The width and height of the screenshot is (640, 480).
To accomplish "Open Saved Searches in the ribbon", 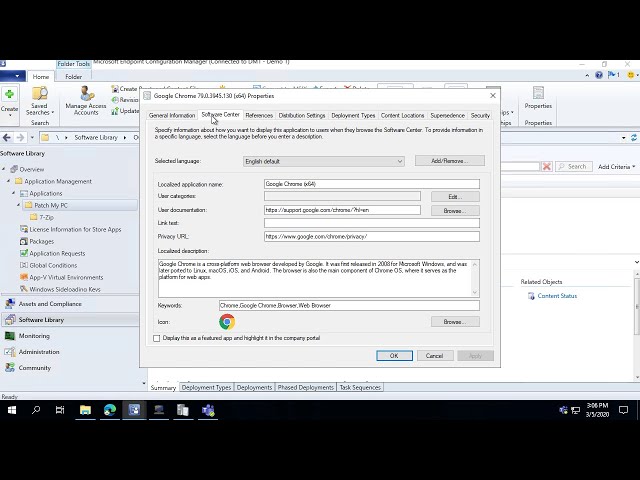I will 40,100.
